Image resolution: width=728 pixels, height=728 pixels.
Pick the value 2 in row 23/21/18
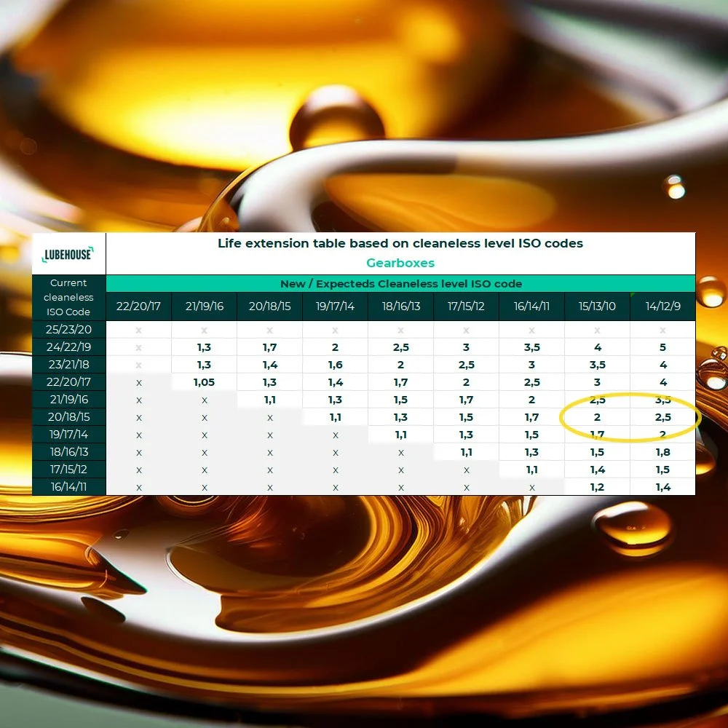click(x=400, y=365)
